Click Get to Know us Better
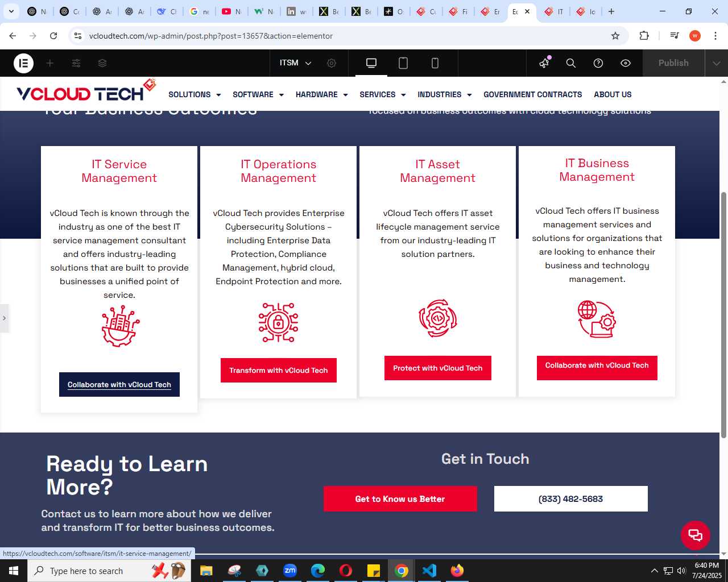The image size is (728, 582). [400, 499]
